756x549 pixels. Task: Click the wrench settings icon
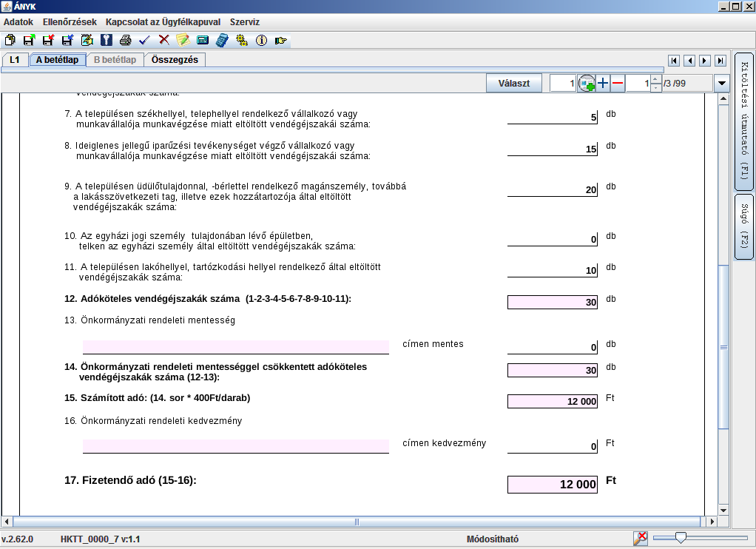click(x=106, y=40)
